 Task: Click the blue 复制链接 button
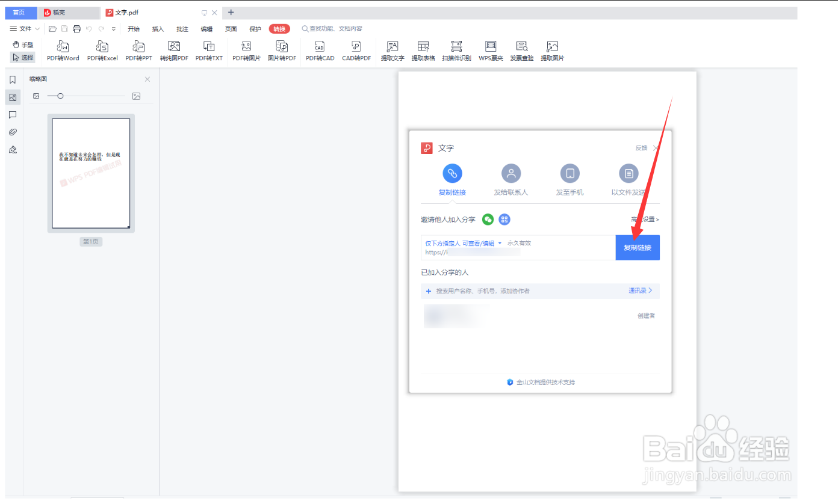pyautogui.click(x=638, y=248)
